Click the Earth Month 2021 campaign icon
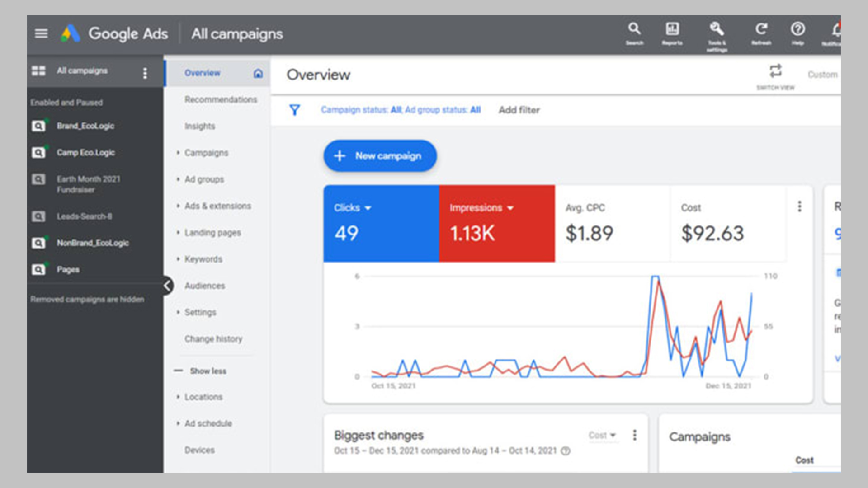Image resolution: width=868 pixels, height=488 pixels. 38,179
